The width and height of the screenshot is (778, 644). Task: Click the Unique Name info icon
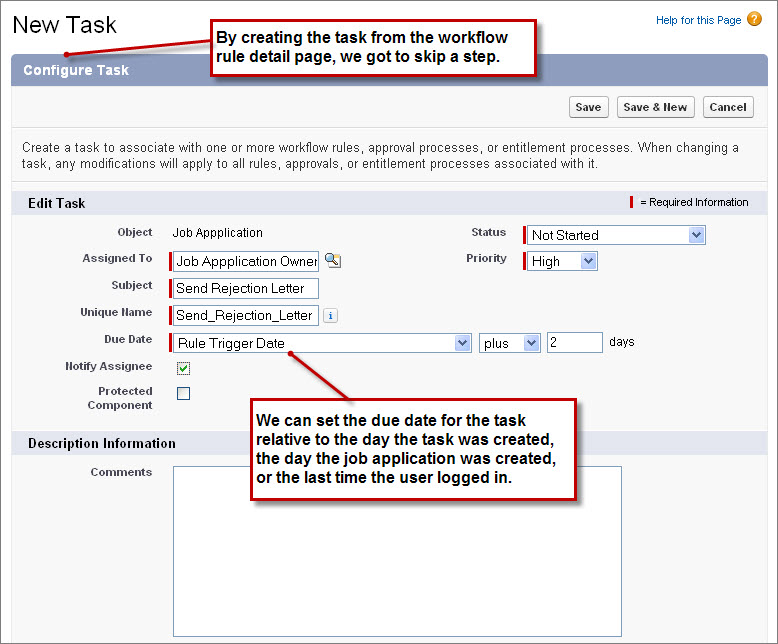(330, 316)
